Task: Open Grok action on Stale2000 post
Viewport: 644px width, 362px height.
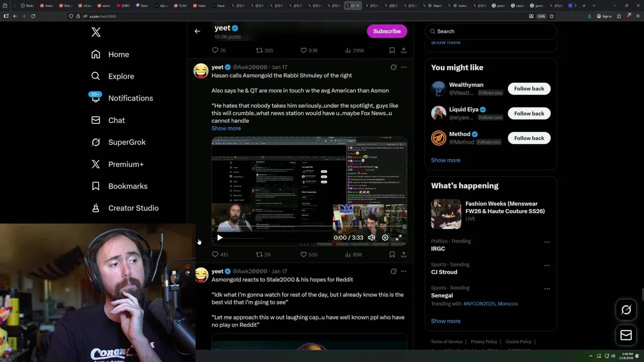Action: pyautogui.click(x=393, y=271)
